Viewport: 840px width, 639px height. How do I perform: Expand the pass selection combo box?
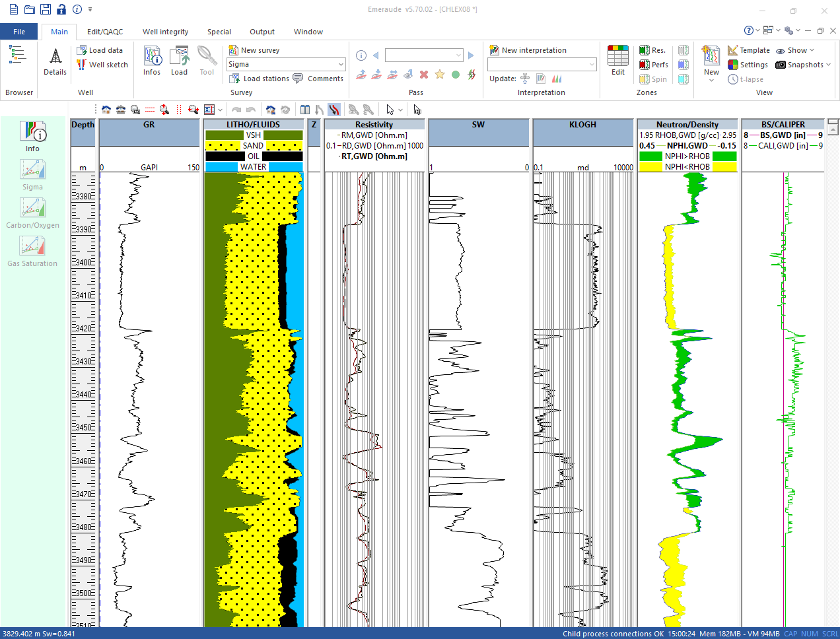458,55
